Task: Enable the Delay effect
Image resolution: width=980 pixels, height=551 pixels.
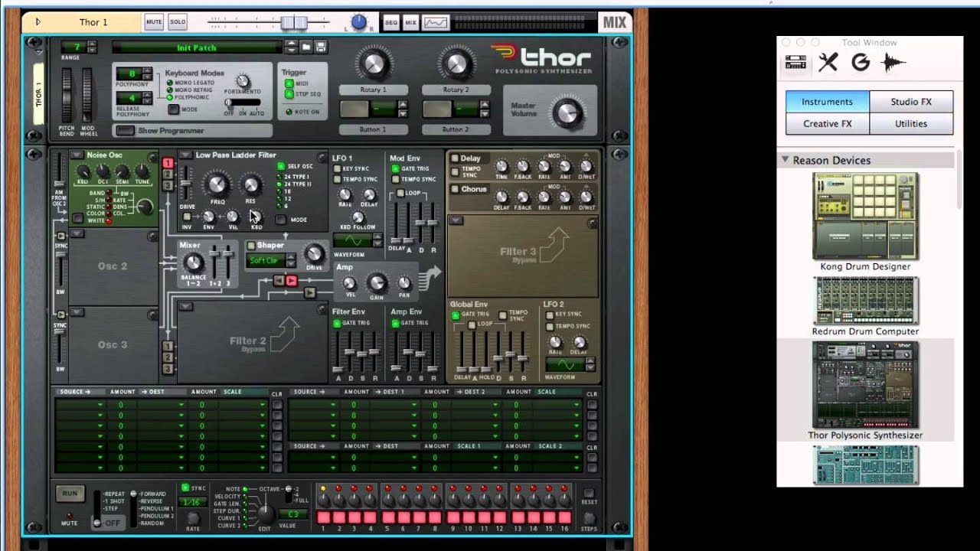Action: coord(455,159)
